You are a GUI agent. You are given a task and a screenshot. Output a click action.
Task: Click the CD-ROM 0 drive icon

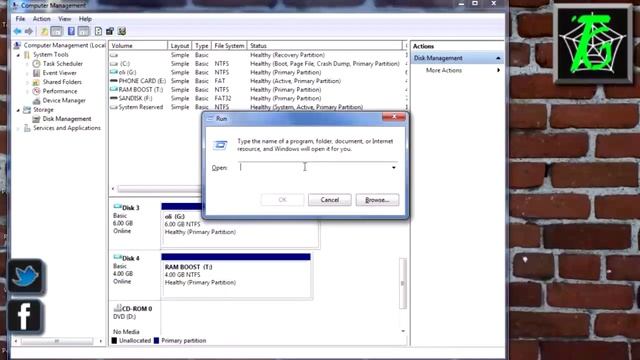[118, 308]
